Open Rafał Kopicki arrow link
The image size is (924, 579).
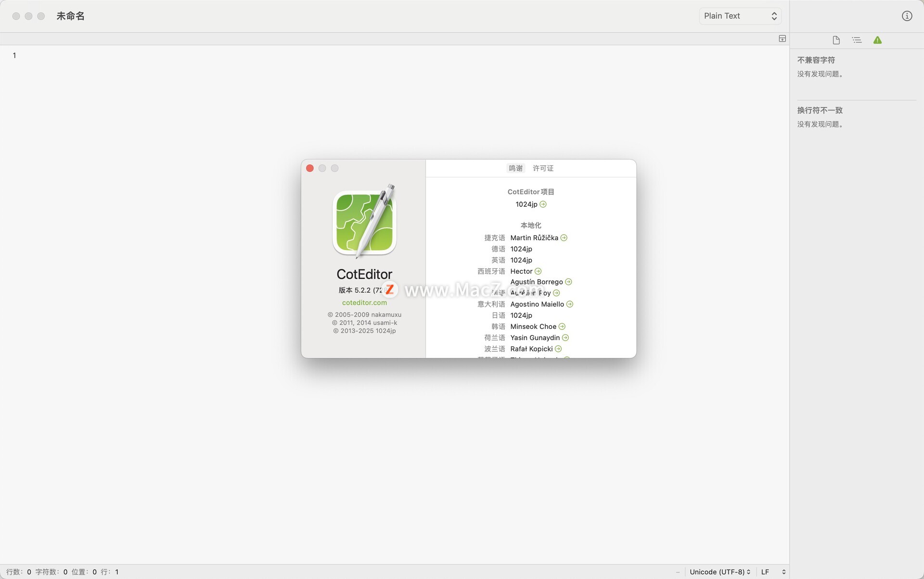tap(558, 349)
